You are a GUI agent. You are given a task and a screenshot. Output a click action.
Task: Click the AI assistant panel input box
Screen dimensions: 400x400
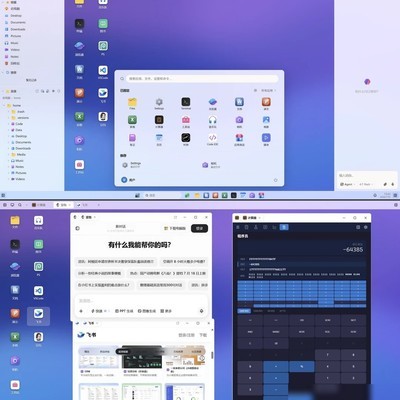pyautogui.click(x=367, y=175)
